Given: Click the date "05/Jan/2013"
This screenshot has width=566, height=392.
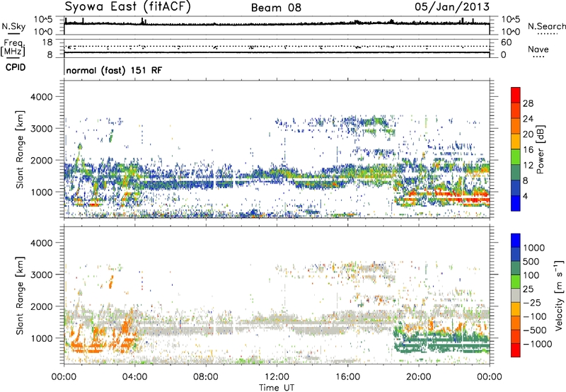Looking at the screenshot, I should coord(452,6).
